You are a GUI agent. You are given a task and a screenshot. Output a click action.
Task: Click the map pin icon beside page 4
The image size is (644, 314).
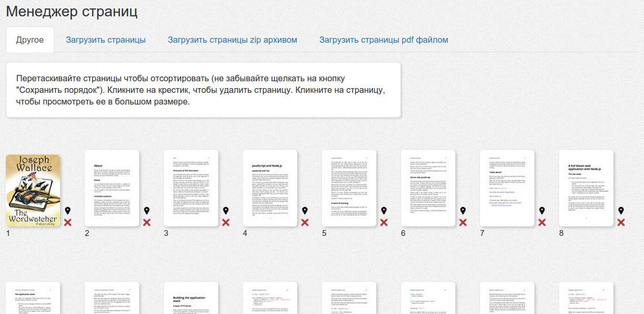(x=305, y=211)
